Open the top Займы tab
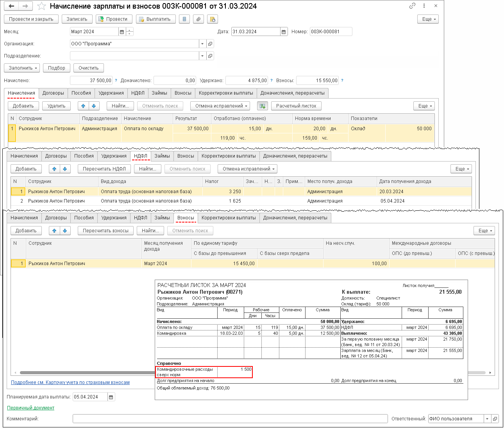 [159, 93]
